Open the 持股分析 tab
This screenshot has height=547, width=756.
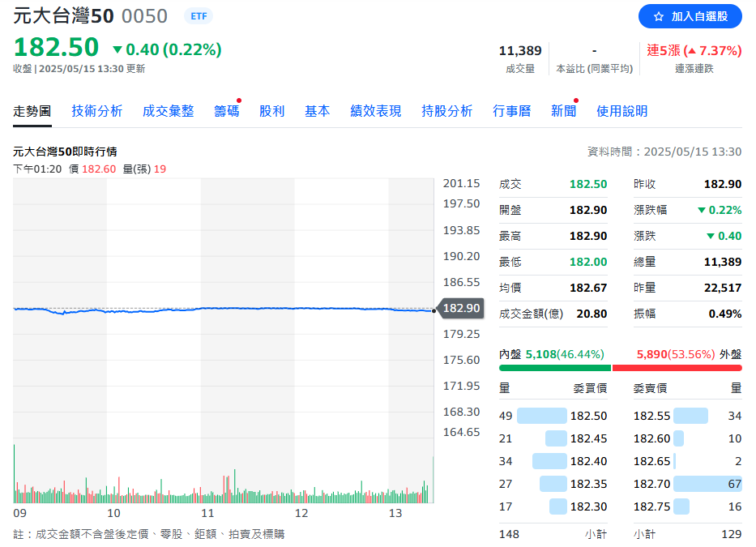(x=446, y=112)
